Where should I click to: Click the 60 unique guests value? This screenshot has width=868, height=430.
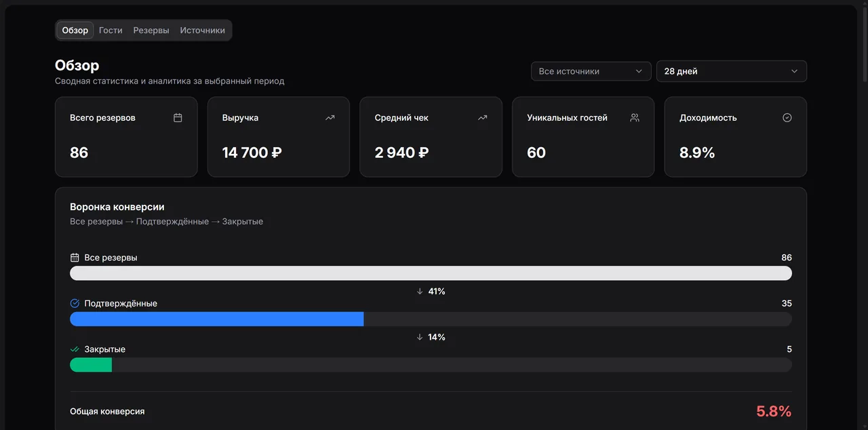pos(536,153)
